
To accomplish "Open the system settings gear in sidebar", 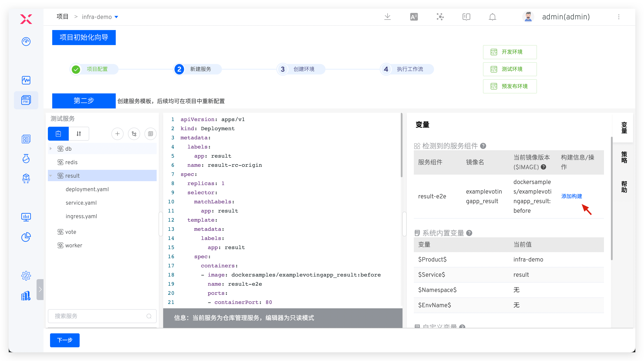I will pos(26,276).
